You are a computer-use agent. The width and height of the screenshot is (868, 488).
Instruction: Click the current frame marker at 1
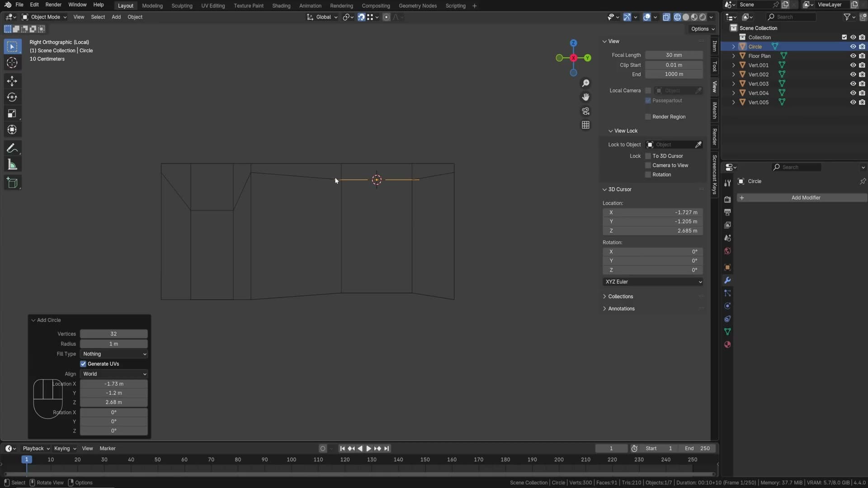(27, 460)
